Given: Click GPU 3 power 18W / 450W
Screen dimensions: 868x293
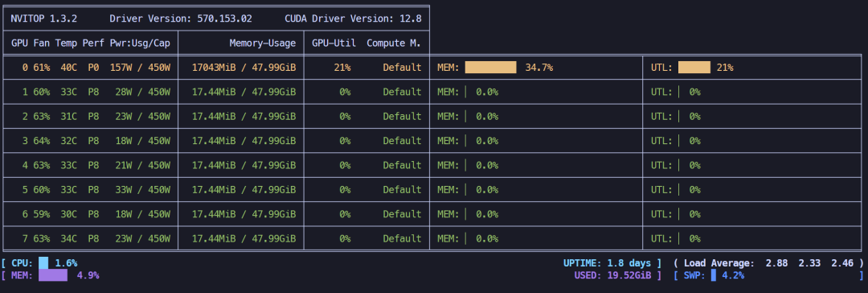Looking at the screenshot, I should (x=143, y=141).
